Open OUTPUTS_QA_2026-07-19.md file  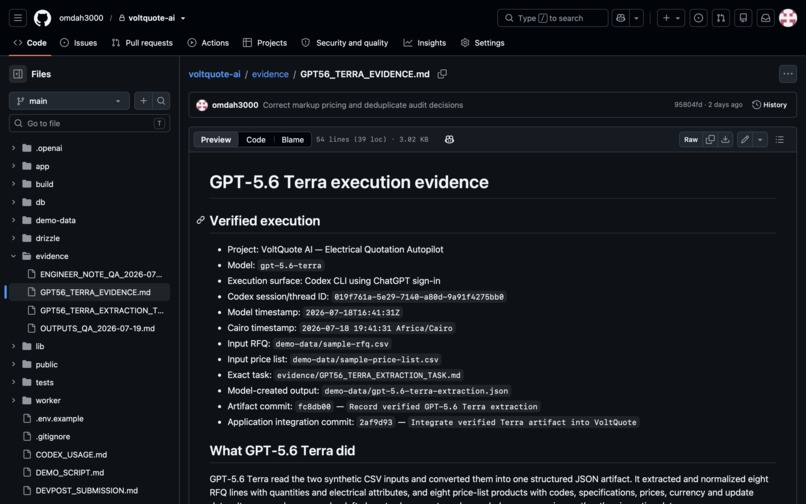pyautogui.click(x=97, y=328)
